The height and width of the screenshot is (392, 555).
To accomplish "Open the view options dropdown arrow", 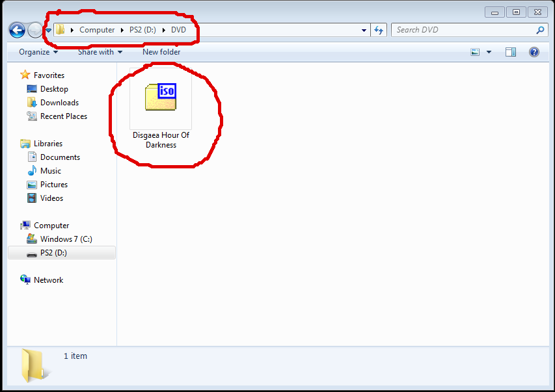I will [489, 52].
